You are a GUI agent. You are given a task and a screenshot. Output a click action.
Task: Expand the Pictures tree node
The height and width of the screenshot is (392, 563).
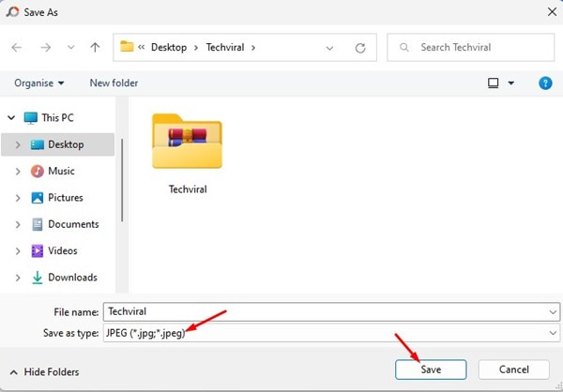(18, 198)
